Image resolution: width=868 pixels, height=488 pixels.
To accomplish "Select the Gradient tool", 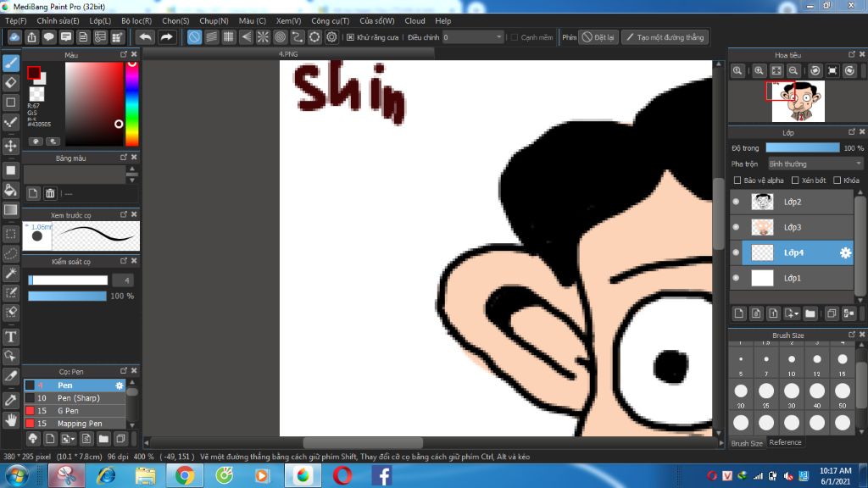I will 11,210.
